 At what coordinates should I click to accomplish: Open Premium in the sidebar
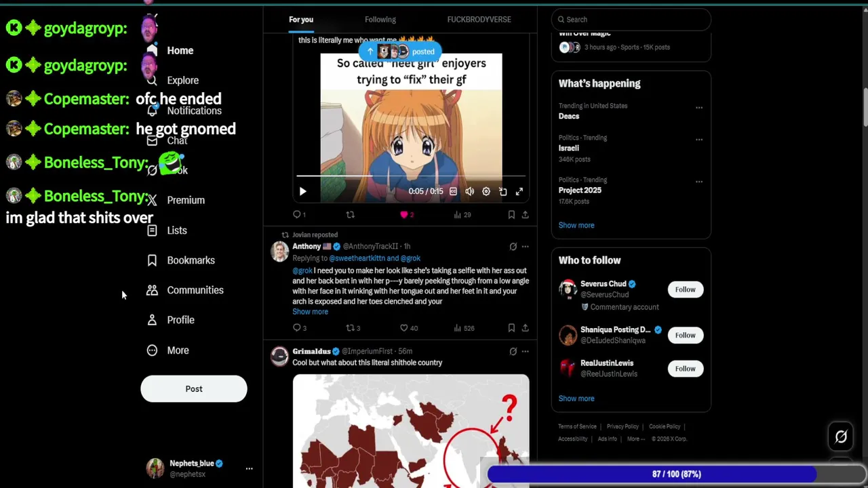(185, 201)
